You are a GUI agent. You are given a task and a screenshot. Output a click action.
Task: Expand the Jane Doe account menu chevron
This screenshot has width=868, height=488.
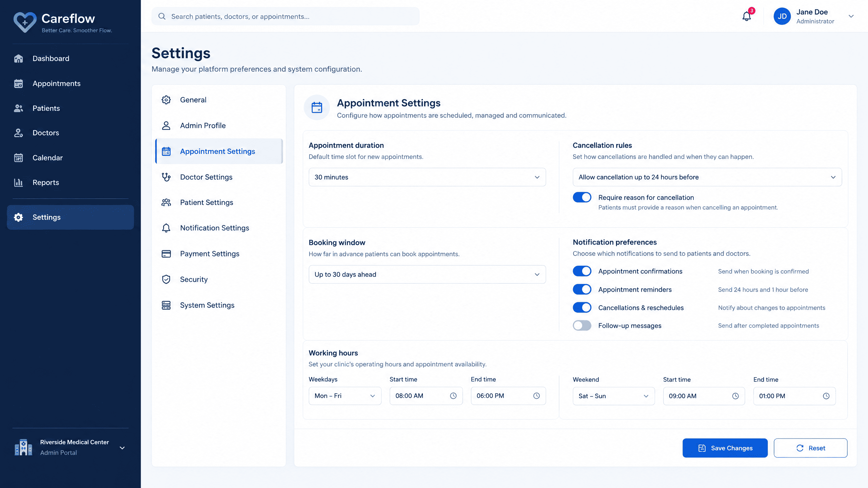pos(851,16)
